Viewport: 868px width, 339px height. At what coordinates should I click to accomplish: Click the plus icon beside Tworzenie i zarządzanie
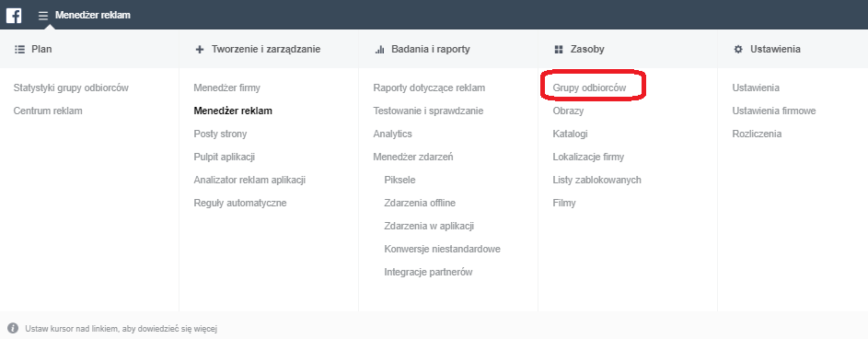point(200,50)
